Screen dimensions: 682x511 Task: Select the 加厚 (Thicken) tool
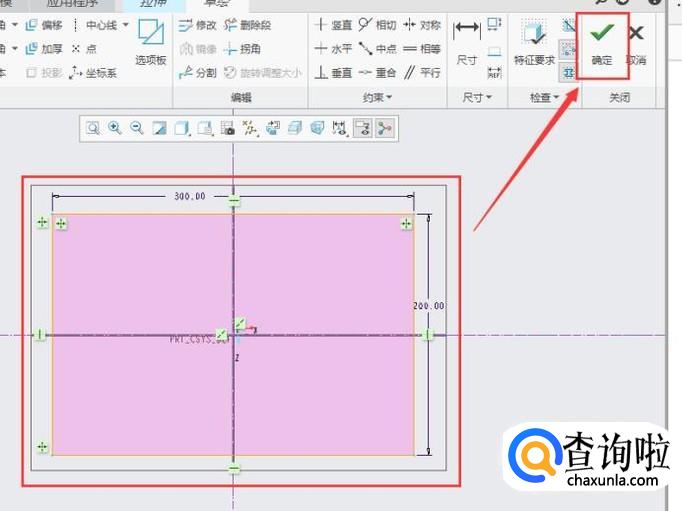[44, 49]
